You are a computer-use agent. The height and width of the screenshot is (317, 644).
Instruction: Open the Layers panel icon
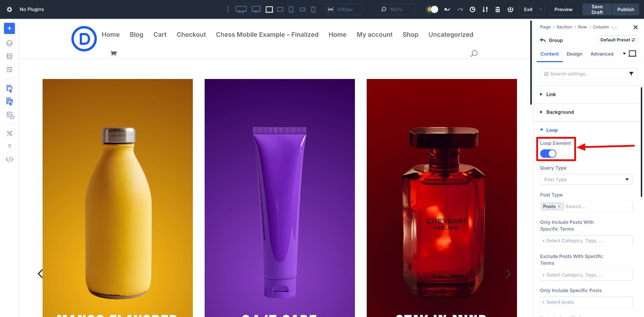point(9,43)
